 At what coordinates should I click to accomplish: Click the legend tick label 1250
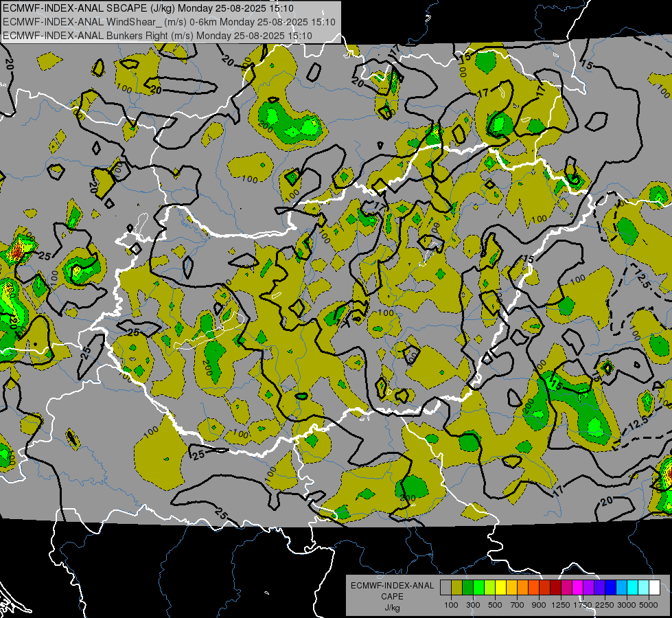pos(561,605)
